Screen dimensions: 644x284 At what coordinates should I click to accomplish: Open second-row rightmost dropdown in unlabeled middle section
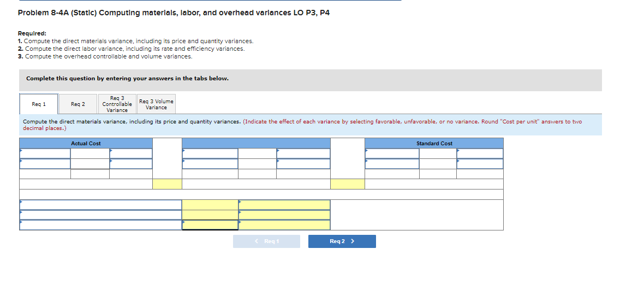pos(303,164)
